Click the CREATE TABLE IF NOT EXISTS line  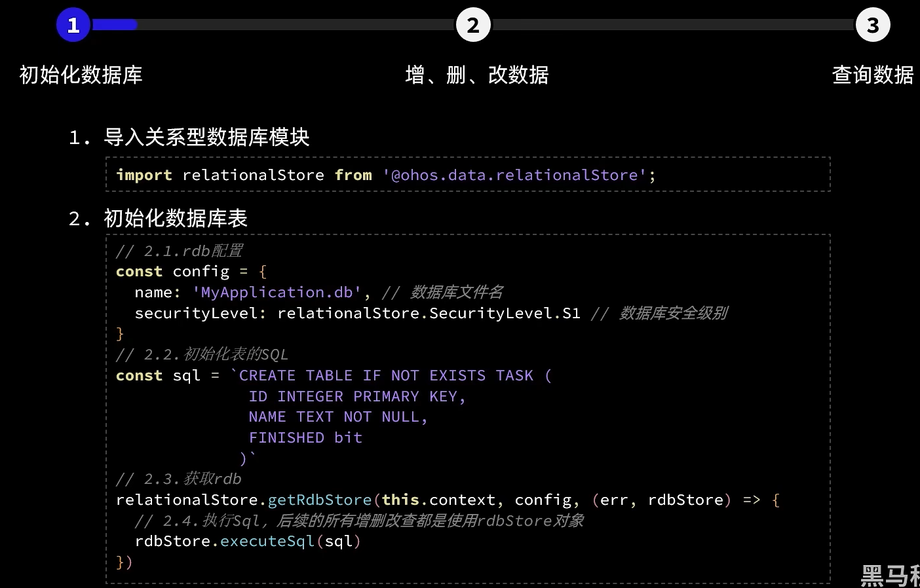coord(391,375)
